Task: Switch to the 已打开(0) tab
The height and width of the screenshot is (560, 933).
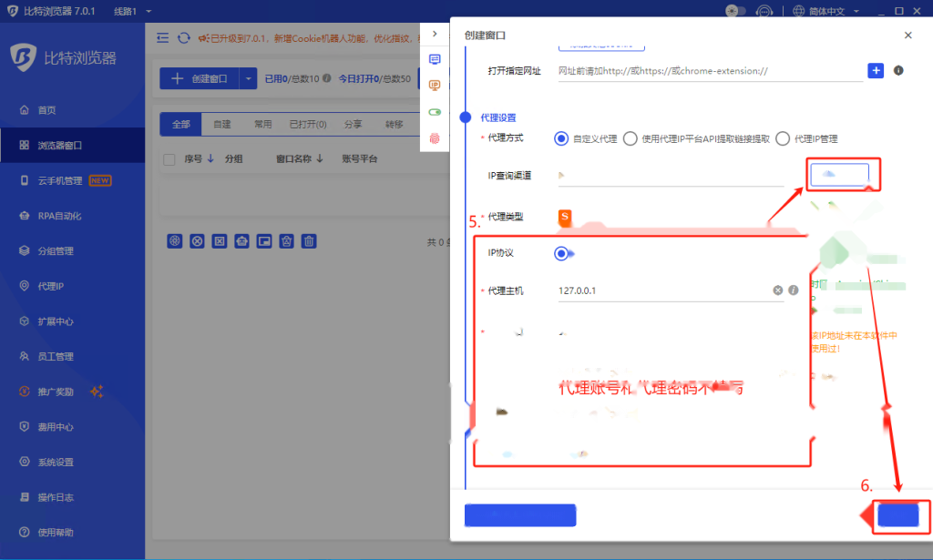Action: coord(308,124)
